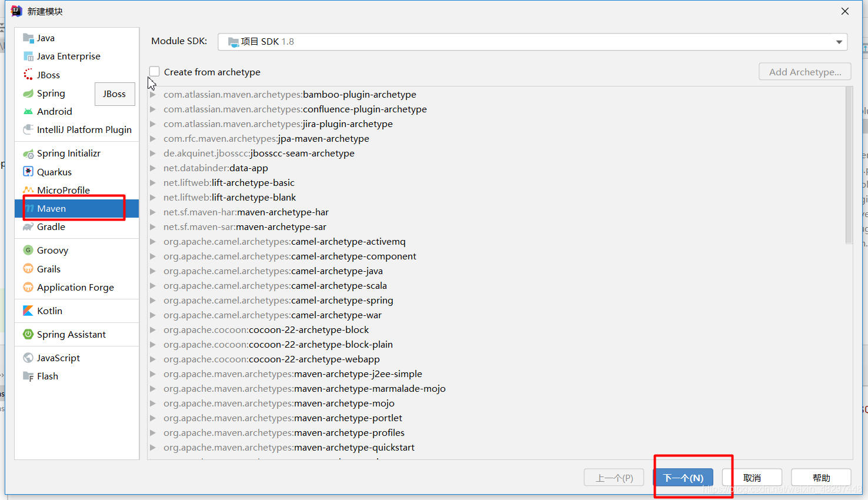Select camel-archetype-java row
The height and width of the screenshot is (500, 868).
[x=496, y=271]
